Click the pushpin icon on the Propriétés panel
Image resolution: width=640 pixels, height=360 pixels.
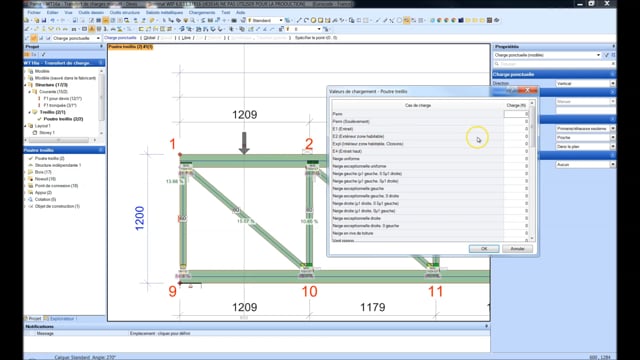(613, 47)
